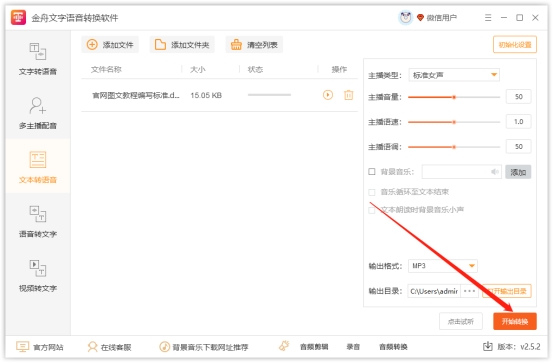Click the background music speaker icon
Screen dimensions: 553x364
coord(495,172)
